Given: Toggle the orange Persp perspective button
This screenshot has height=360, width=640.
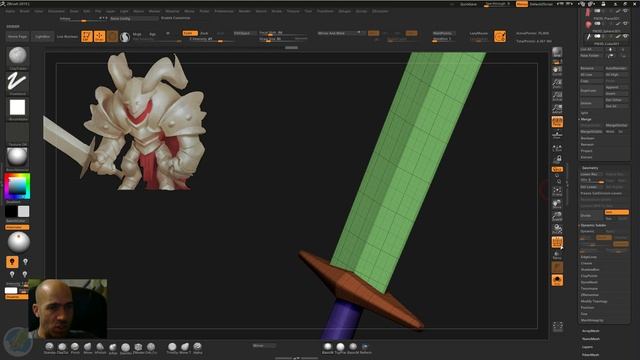Looking at the screenshot, I should coord(557,122).
